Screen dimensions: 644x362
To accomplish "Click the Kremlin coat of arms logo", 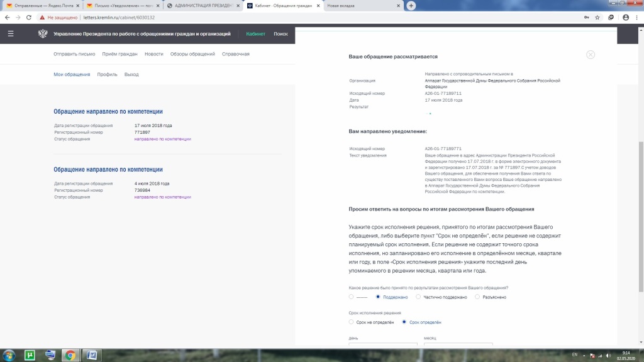I will (x=43, y=34).
